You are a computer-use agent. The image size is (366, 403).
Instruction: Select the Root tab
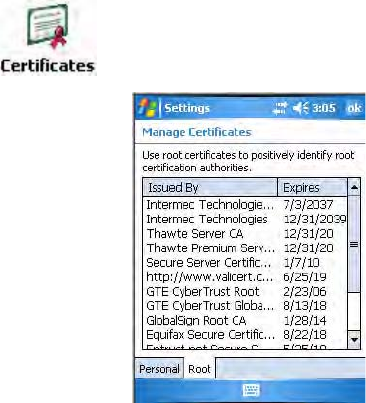[x=199, y=369]
